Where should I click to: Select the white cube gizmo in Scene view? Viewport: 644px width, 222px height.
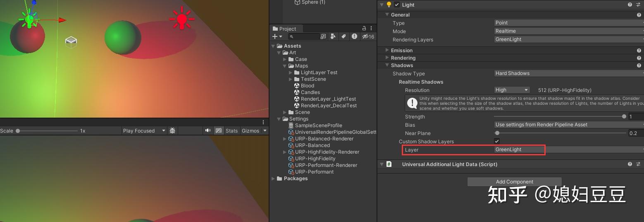71,41
